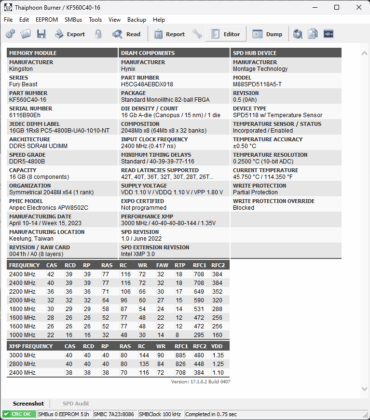Image resolution: width=370 pixels, height=420 pixels.
Task: Open the Editor view
Action: coord(226,34)
